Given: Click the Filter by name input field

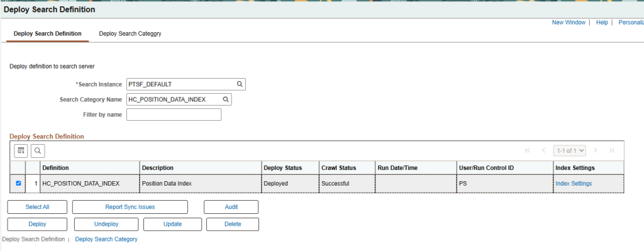Looking at the screenshot, I should pos(174,114).
